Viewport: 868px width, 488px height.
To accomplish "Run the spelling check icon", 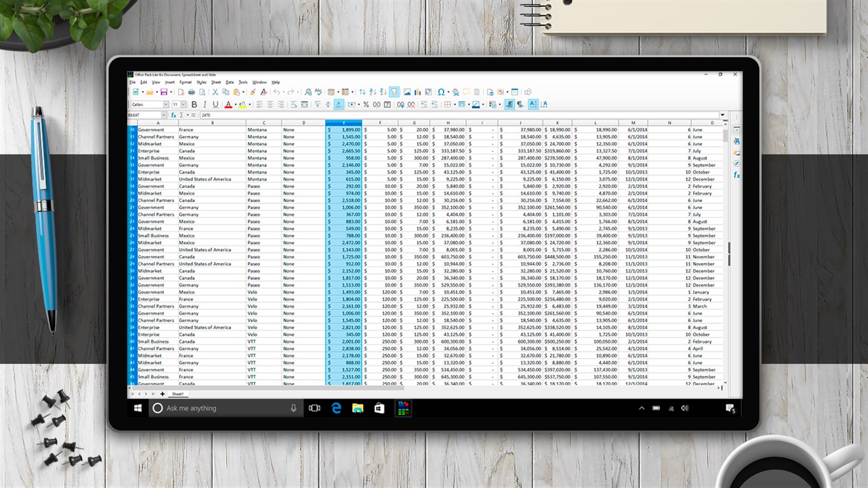I will pos(318,92).
